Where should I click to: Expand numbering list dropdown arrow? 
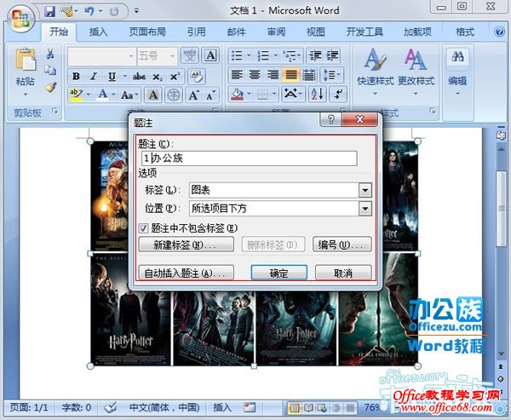coord(275,55)
